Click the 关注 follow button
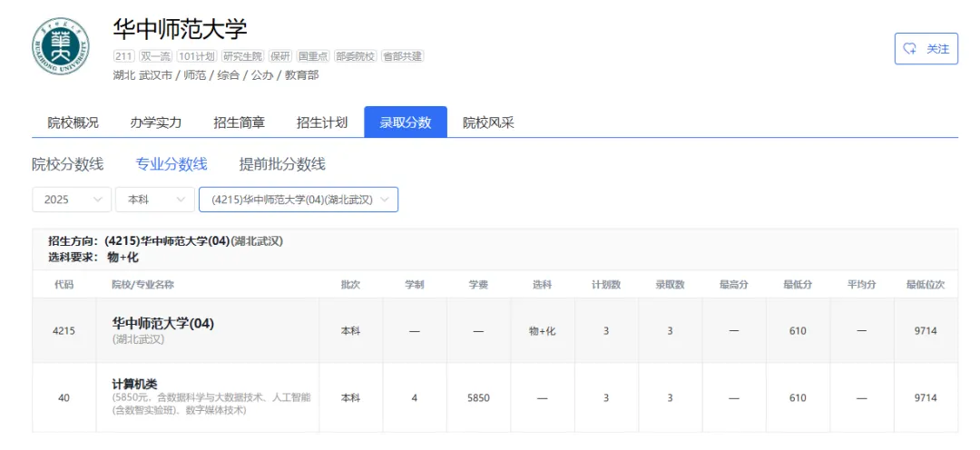 pyautogui.click(x=926, y=49)
